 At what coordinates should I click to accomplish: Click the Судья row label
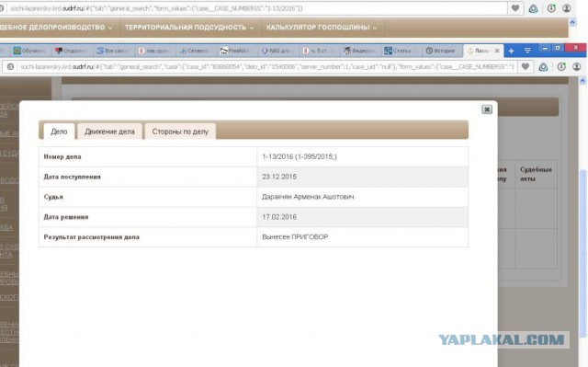[x=53, y=197]
